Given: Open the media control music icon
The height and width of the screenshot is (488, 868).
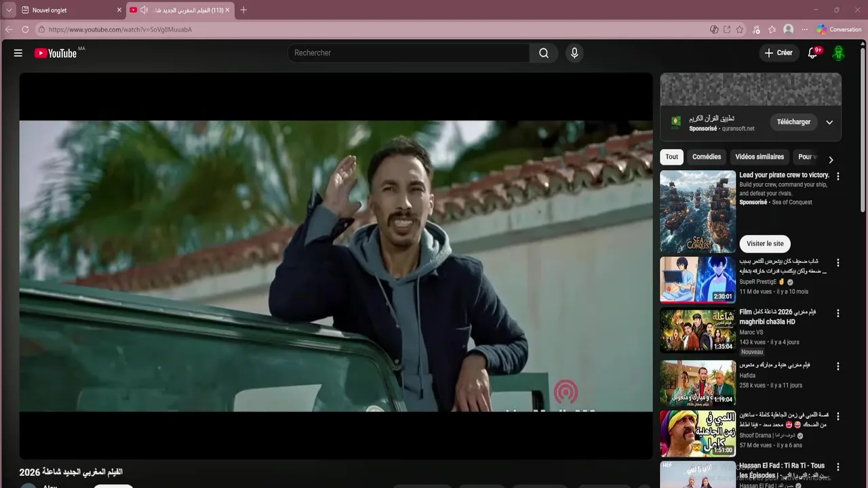Looking at the screenshot, I should 756,29.
